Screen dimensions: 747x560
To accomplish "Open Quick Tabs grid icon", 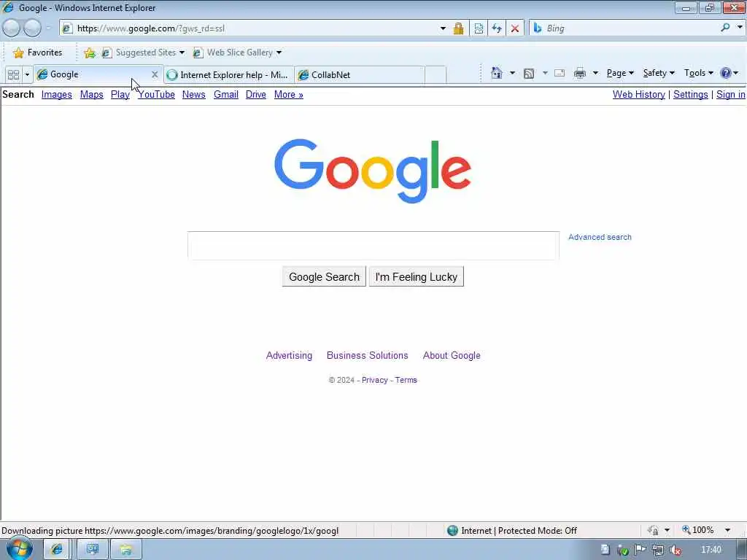I will [13, 75].
